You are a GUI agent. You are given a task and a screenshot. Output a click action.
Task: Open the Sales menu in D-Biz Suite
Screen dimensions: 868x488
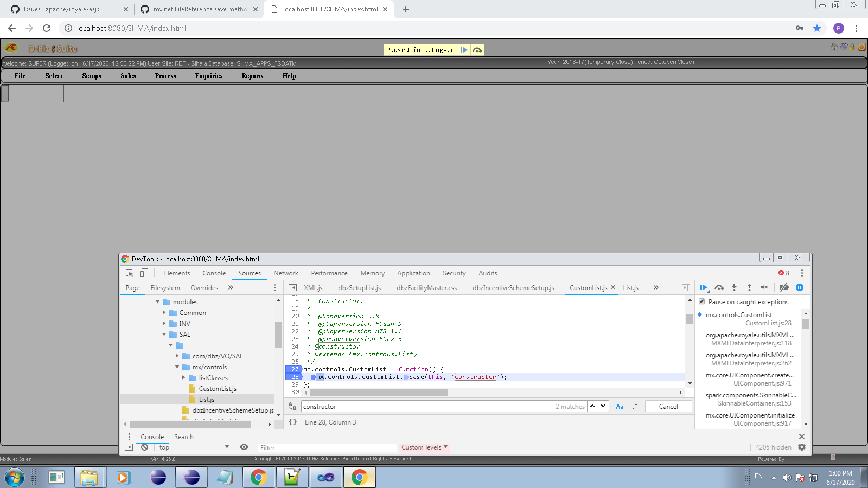[128, 76]
